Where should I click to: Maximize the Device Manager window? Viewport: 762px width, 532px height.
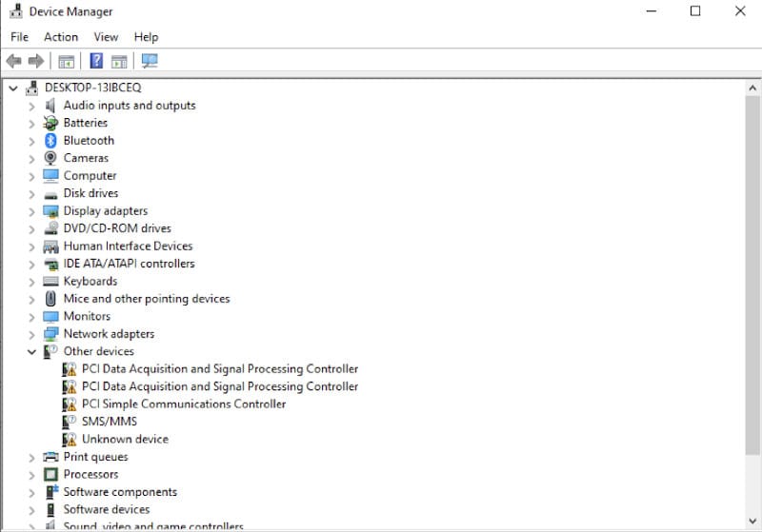tap(695, 10)
